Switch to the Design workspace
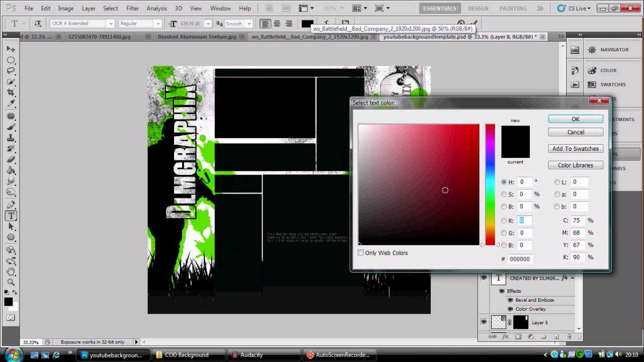This screenshot has width=644, height=362. coord(478,9)
